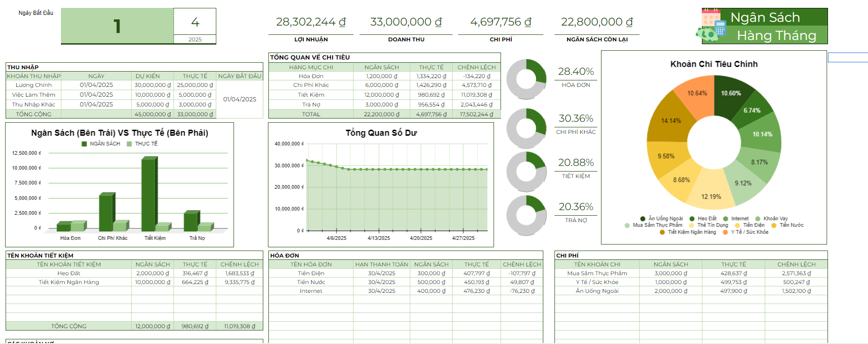The image size is (868, 344).
Task: Select the Trả Nợ 20.36% donut chart
Action: click(x=526, y=215)
